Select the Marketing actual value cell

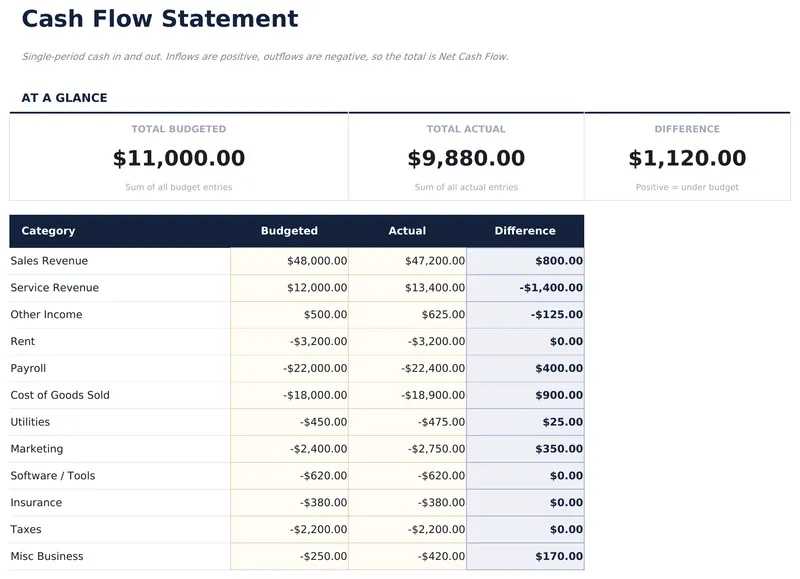pyautogui.click(x=408, y=449)
